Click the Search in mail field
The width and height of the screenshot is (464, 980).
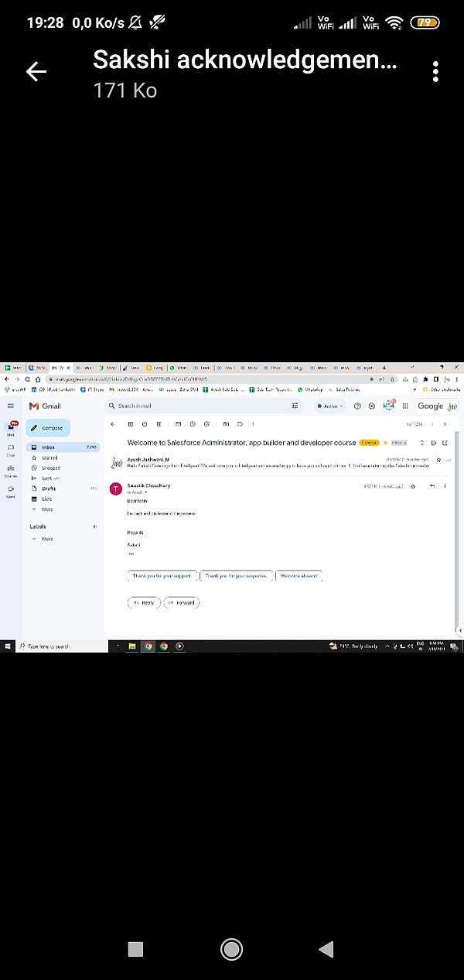201,406
